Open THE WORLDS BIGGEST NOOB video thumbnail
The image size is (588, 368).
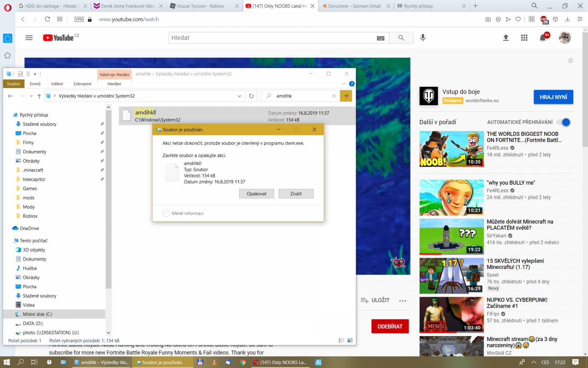[452, 149]
